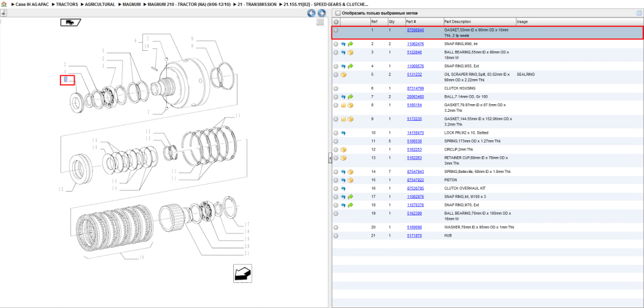Toggle the panel pin icon at top left

3,13
